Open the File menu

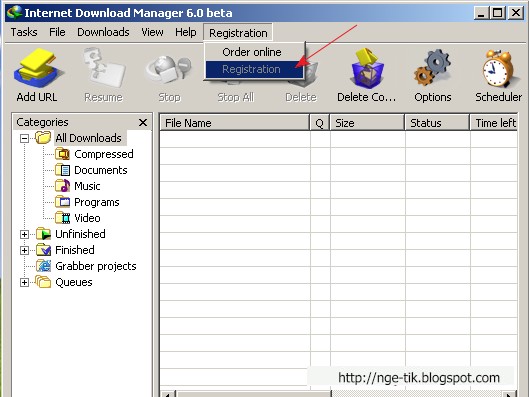(x=57, y=32)
